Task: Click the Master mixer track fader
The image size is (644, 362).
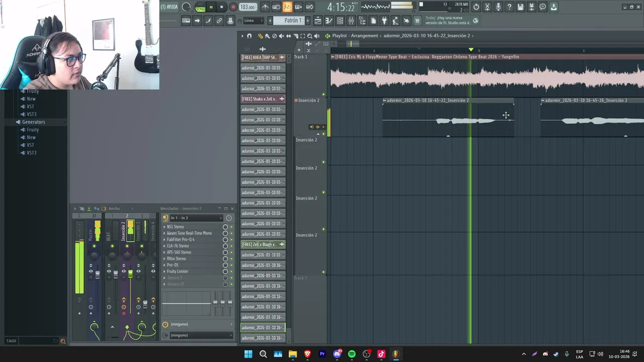Action: click(x=98, y=275)
